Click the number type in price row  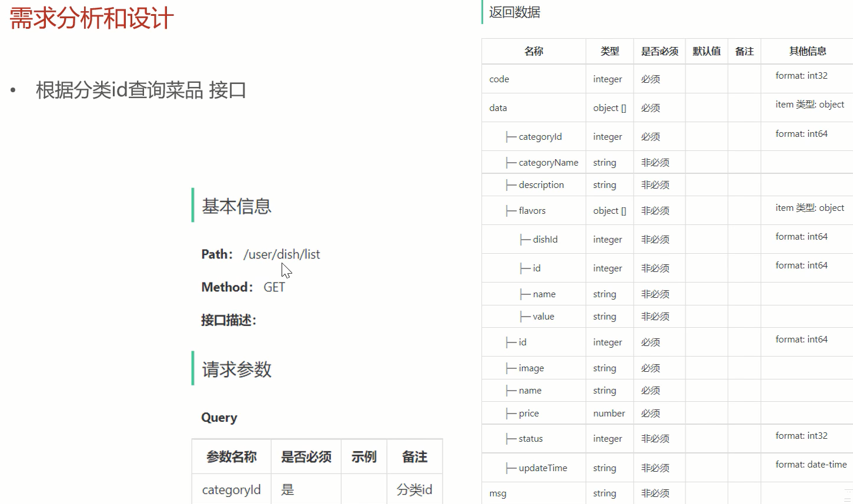coord(609,414)
